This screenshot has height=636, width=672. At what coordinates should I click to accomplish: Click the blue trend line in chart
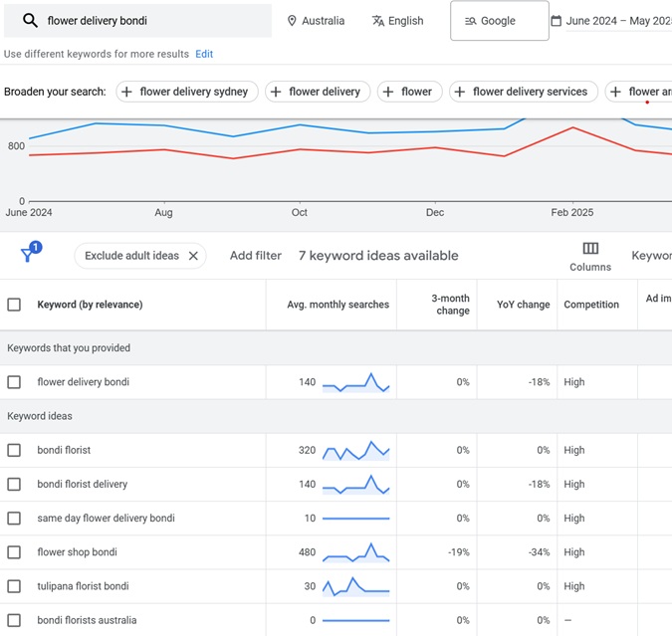(x=300, y=125)
